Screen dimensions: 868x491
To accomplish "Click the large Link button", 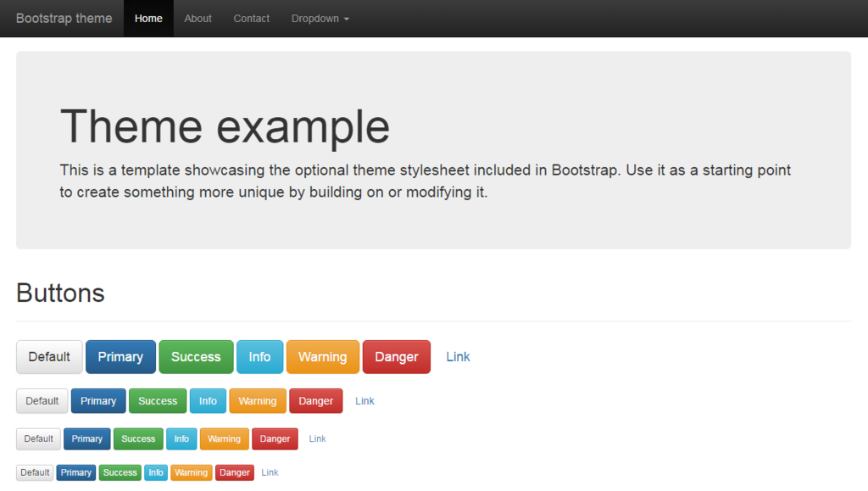I will tap(458, 357).
